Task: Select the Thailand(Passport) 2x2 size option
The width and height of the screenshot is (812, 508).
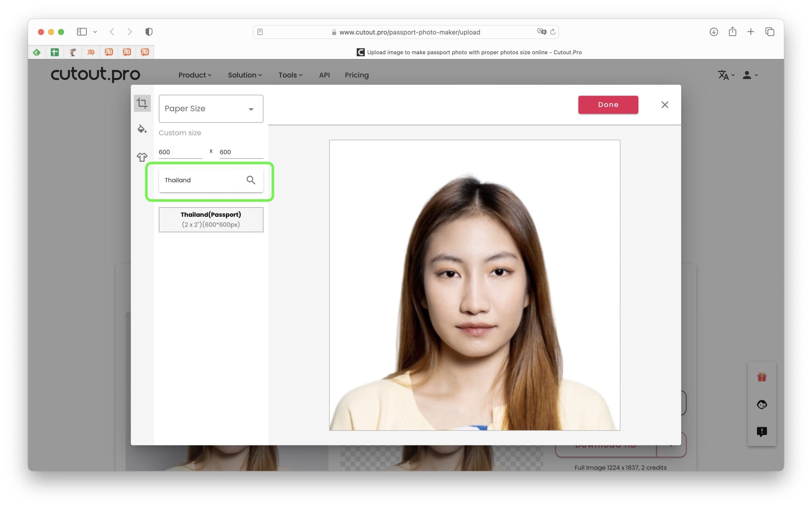Action: (211, 219)
